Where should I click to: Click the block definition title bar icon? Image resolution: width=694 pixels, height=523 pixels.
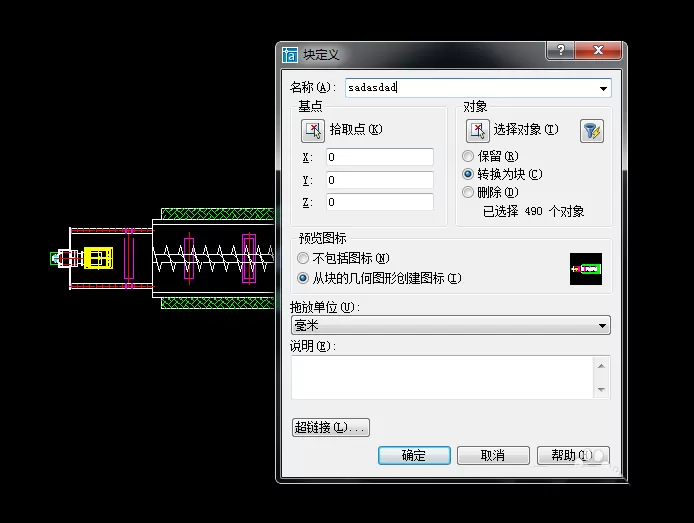[x=290, y=55]
